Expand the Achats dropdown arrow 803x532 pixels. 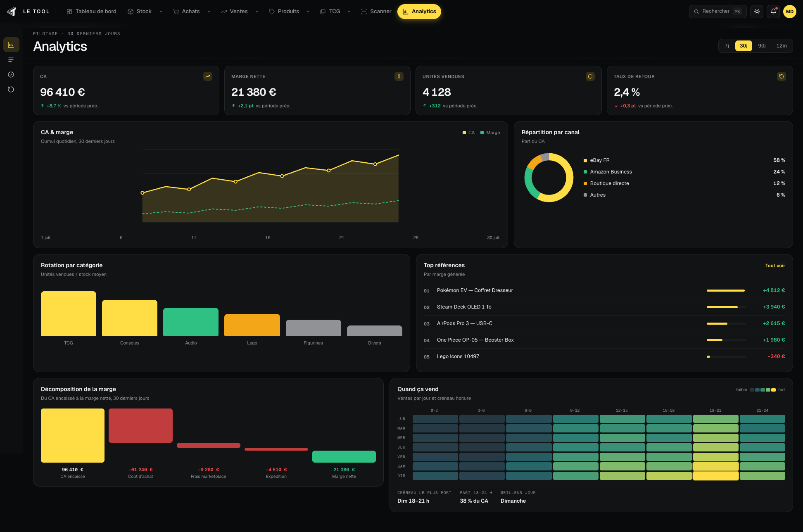tap(209, 12)
